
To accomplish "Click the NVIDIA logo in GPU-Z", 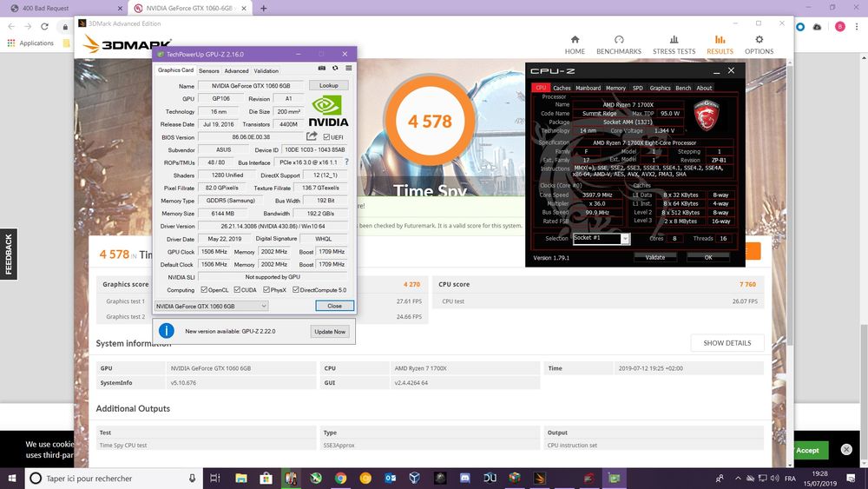I will point(328,111).
